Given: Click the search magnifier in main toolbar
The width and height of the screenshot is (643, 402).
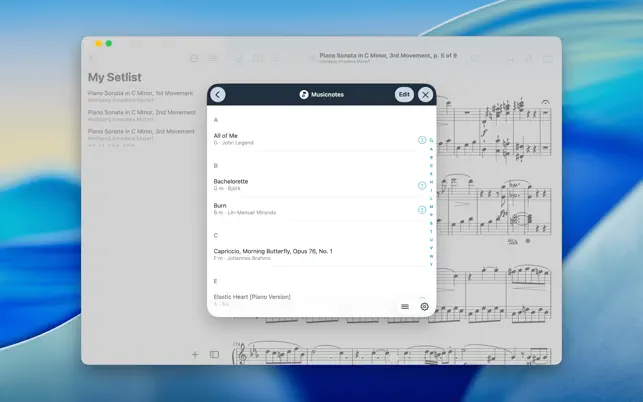Looking at the screenshot, I should point(510,58).
